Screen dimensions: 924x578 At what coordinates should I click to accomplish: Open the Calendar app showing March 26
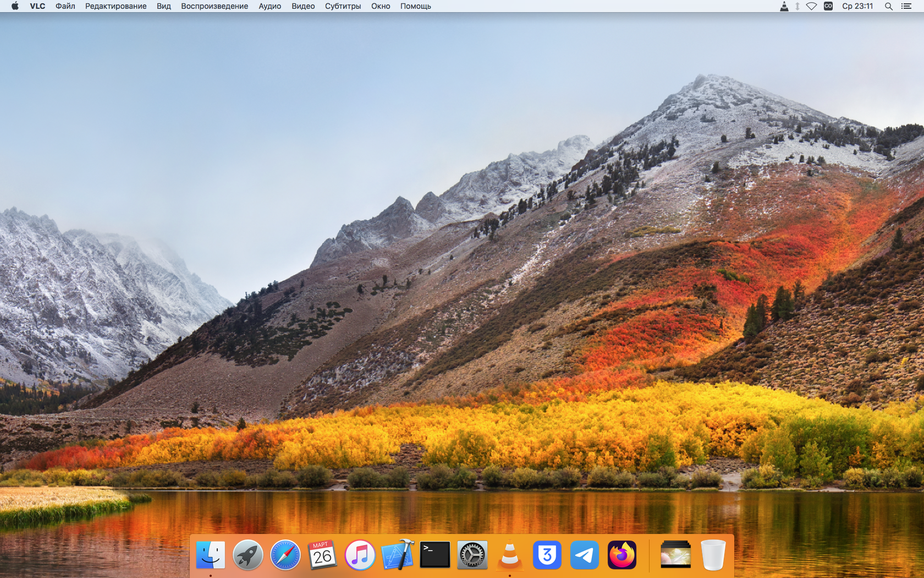pos(322,555)
